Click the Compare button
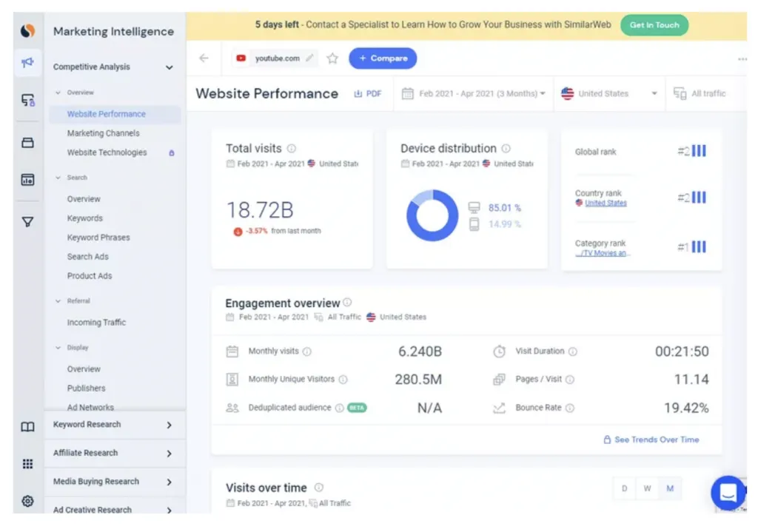Screen dimensions: 758x532 click(x=383, y=58)
